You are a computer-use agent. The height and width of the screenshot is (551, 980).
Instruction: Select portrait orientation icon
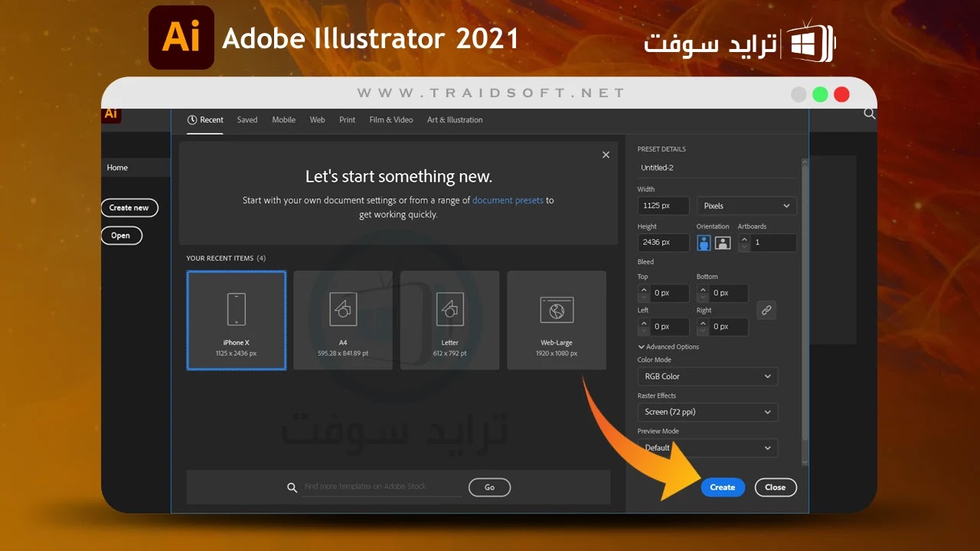pyautogui.click(x=704, y=243)
